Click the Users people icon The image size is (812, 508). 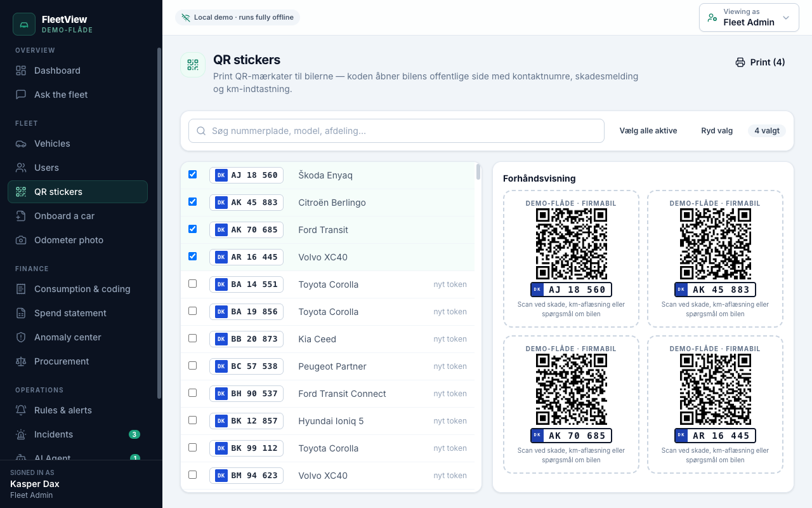click(x=21, y=168)
